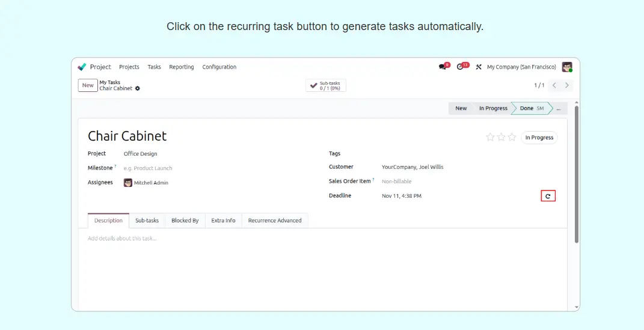Open the user avatar menu
Viewport: 644px width, 330px height.
pos(567,67)
